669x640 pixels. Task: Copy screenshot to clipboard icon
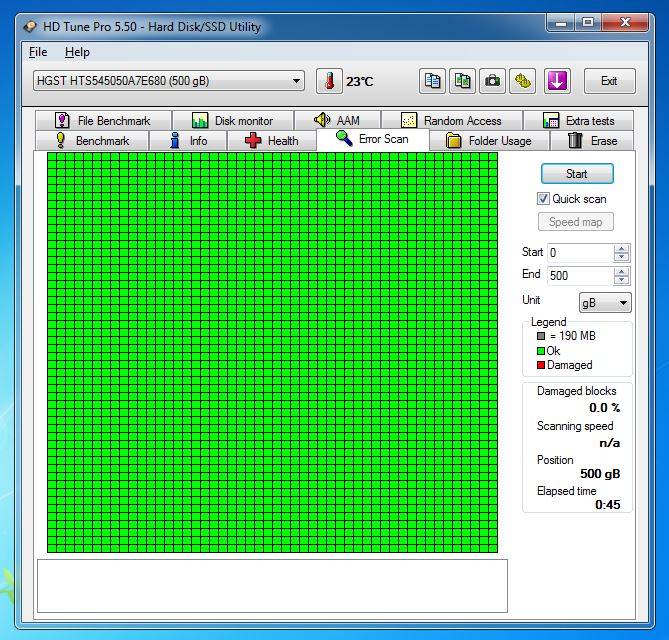tap(462, 81)
